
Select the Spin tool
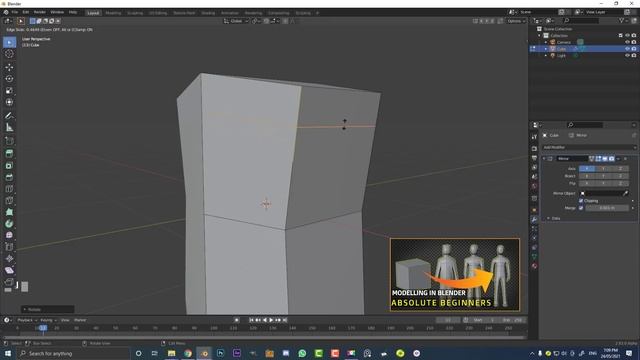pos(9,224)
